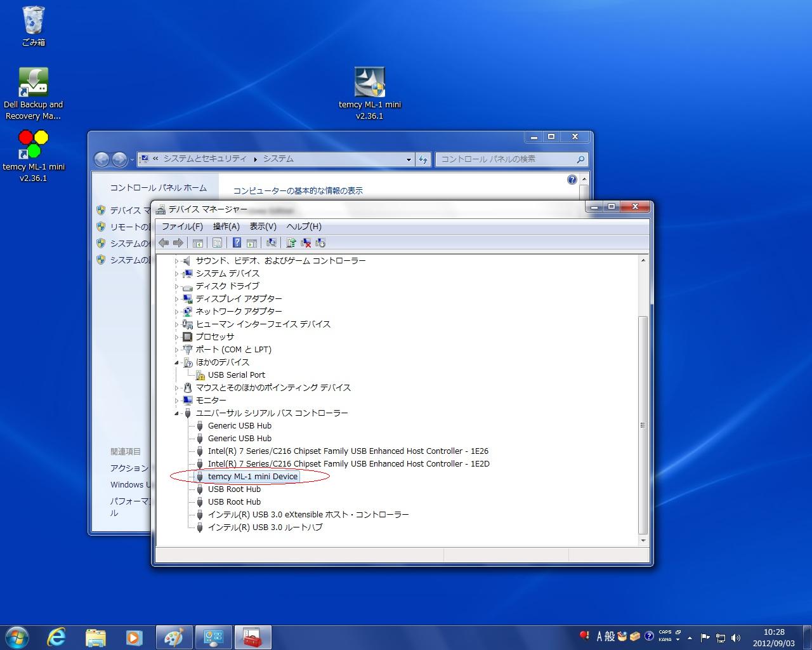
Task: Click the blue Help toolbar icon
Action: click(x=237, y=242)
